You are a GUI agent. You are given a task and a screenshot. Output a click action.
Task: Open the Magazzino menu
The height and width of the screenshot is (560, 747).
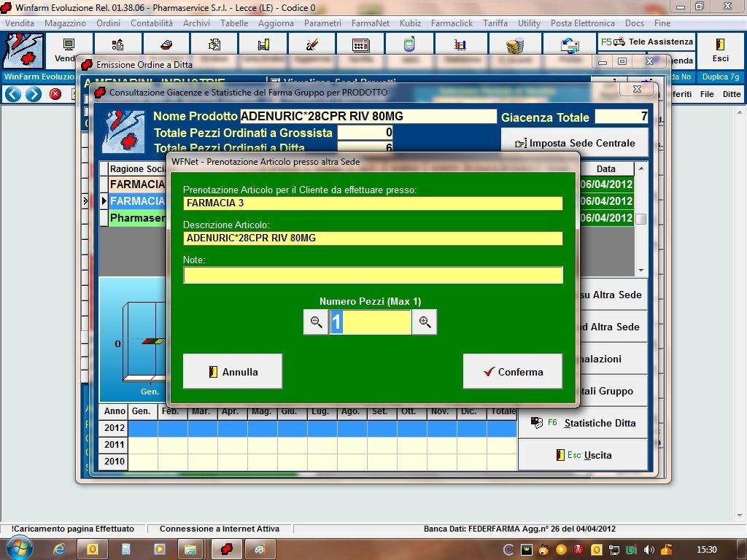pyautogui.click(x=65, y=23)
